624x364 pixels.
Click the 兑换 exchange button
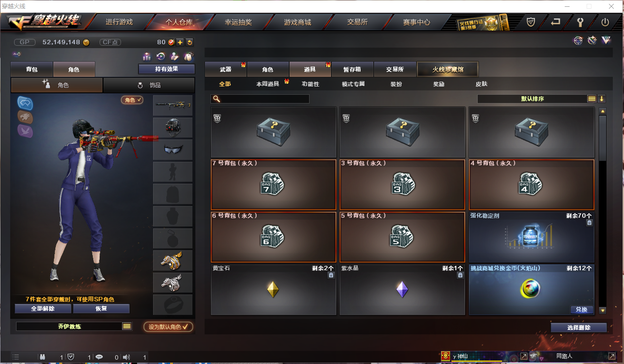click(582, 310)
